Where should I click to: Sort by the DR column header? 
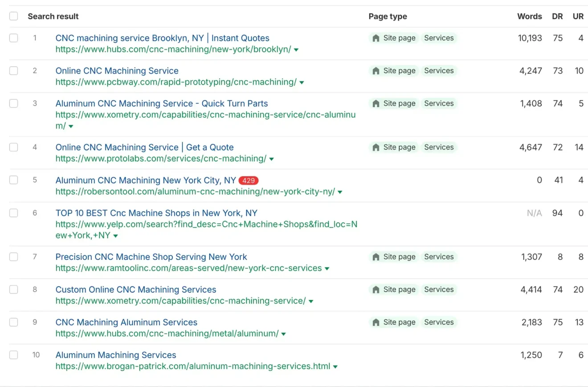(557, 16)
